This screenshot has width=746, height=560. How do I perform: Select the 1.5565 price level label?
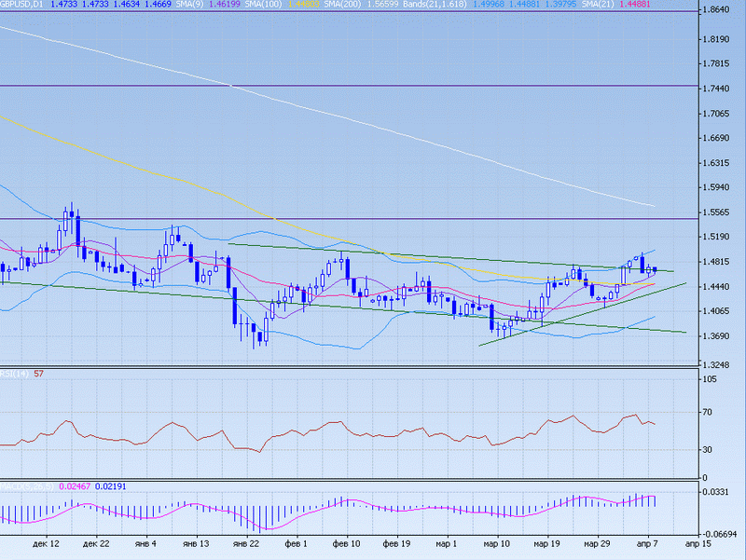coord(721,212)
